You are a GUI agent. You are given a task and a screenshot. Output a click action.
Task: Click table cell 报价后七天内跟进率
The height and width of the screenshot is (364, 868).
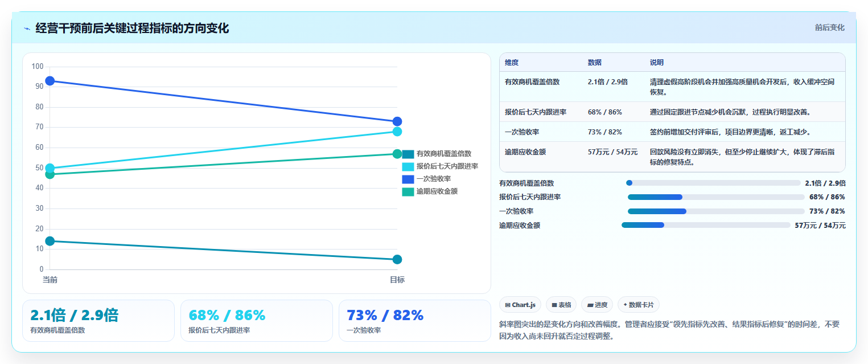536,112
